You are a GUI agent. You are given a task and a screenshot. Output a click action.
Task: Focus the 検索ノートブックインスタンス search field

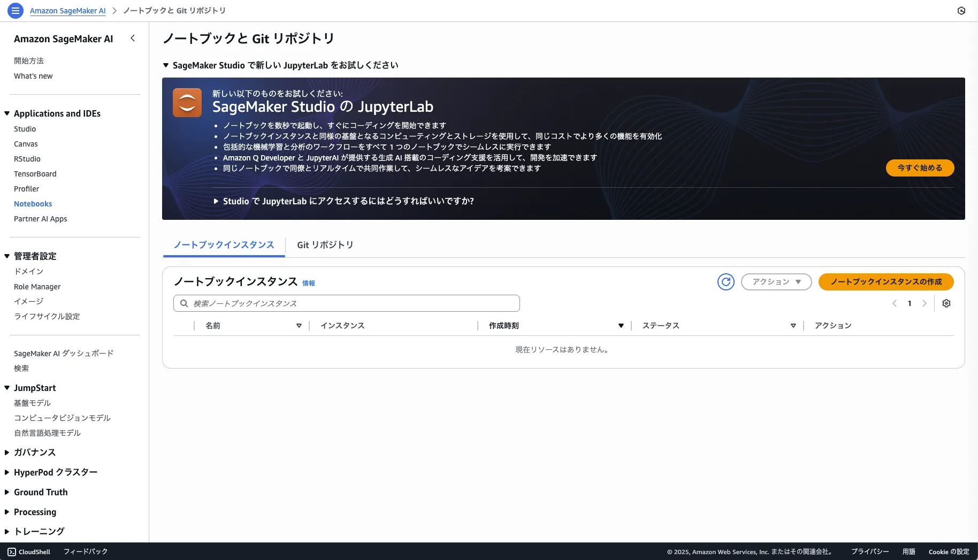point(347,303)
